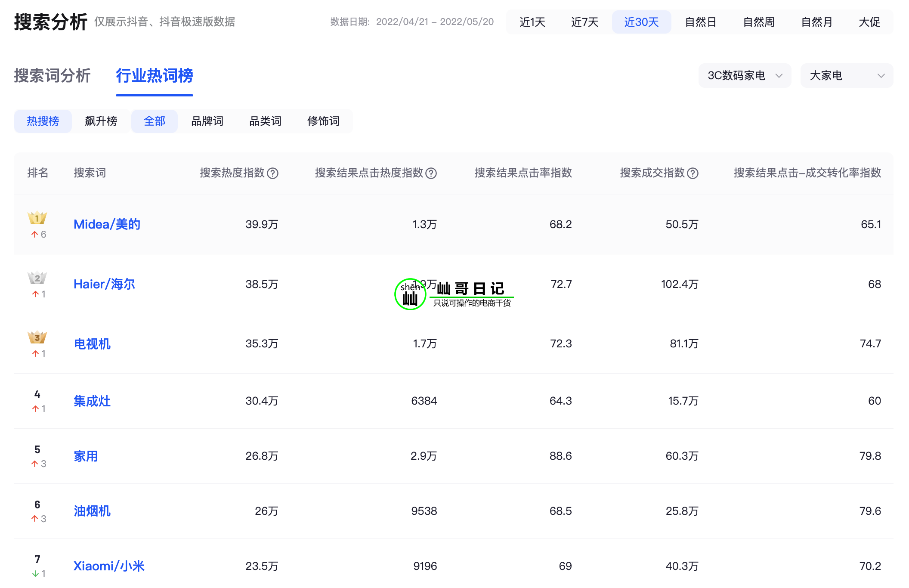Click the rank 4 number for 集成灶
Viewport: 909px width, 588px height.
[x=37, y=394]
